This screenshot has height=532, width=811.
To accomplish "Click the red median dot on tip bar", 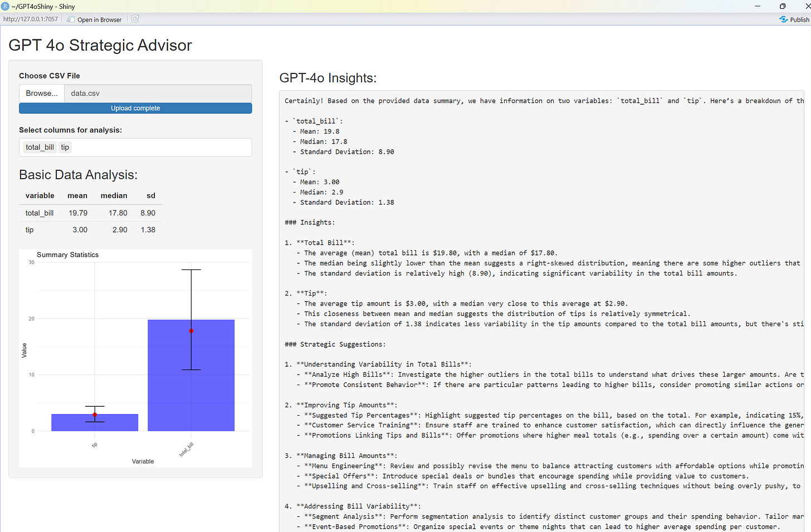I will 95,415.
